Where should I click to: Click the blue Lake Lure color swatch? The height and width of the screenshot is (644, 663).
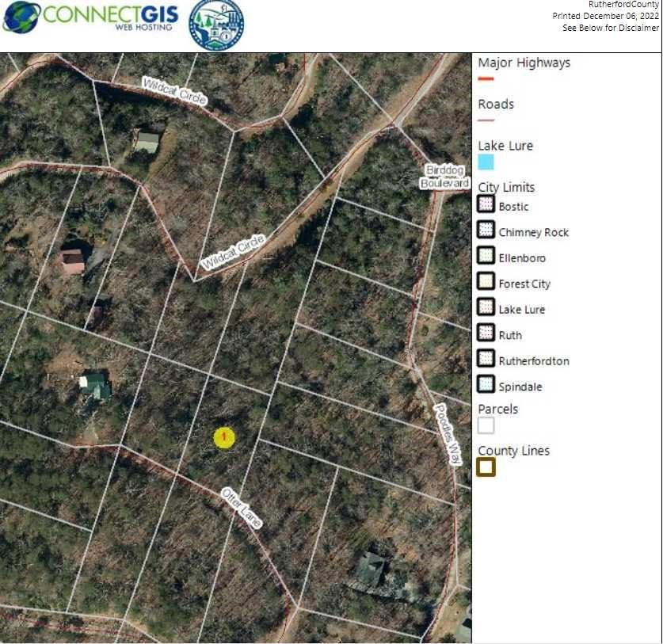[486, 162]
